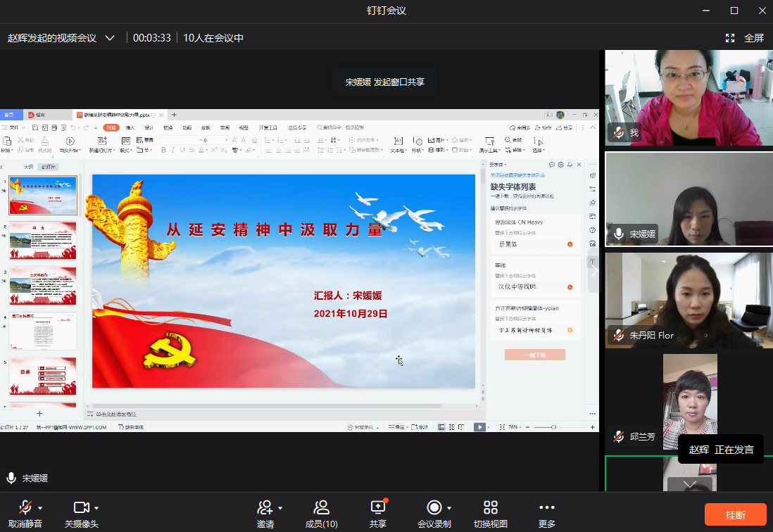Open microphone options arrow beside 取消静音
Viewport: 773px width, 532px height.
(40, 508)
